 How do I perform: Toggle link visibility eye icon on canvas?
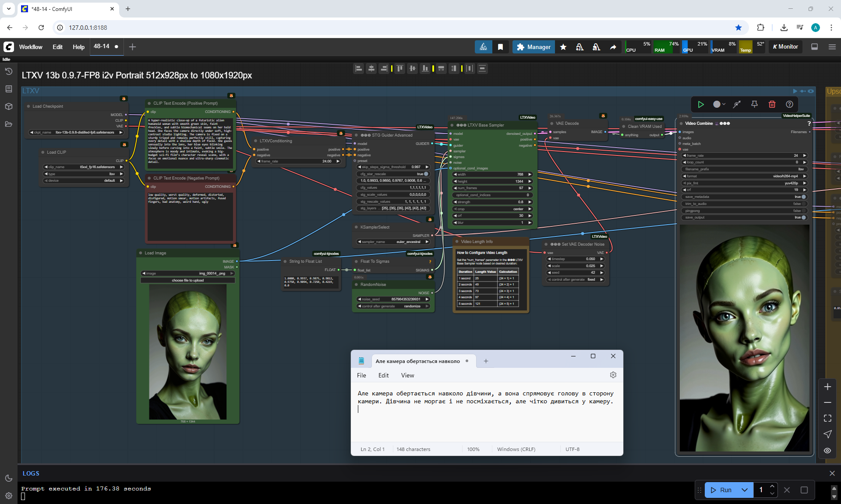pos(827,450)
